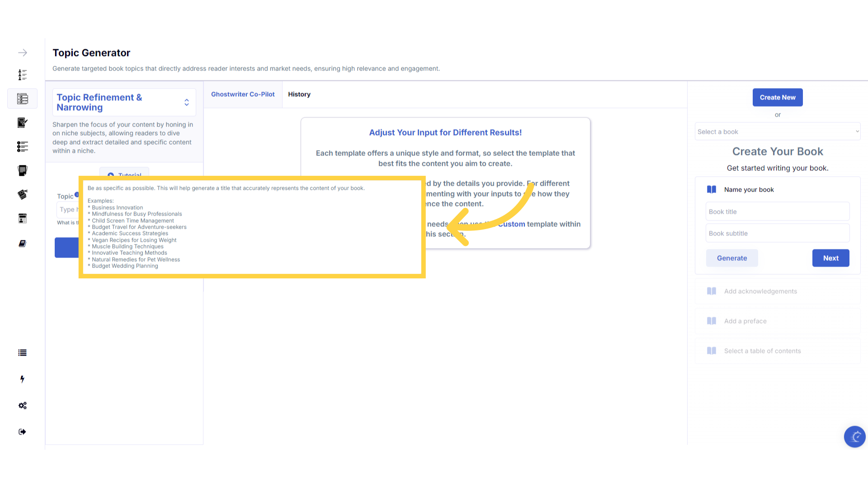The image size is (868, 488).
Task: Expand the Topic Refinement & Narrowing template selector
Action: 186,103
